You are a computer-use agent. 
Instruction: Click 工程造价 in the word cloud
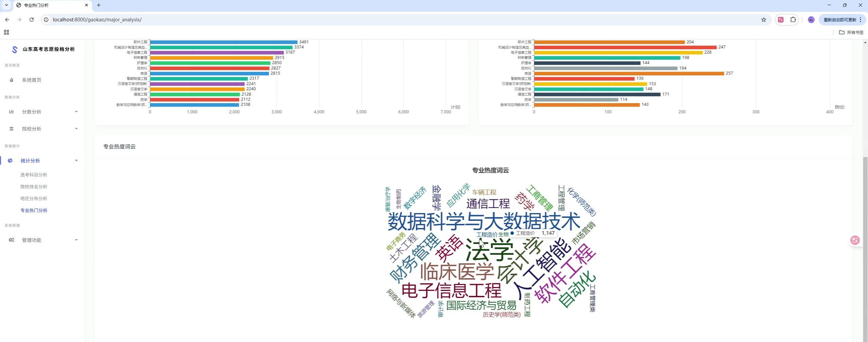coord(487,234)
